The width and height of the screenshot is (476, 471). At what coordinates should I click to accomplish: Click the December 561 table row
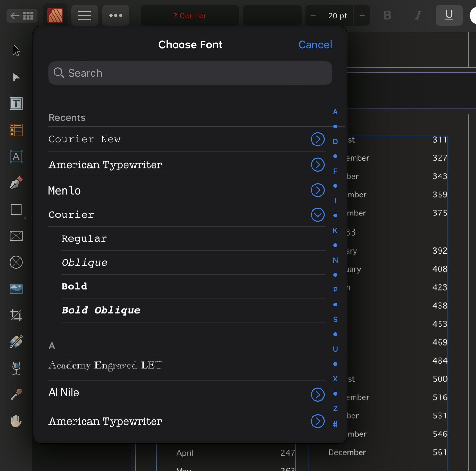pos(388,452)
